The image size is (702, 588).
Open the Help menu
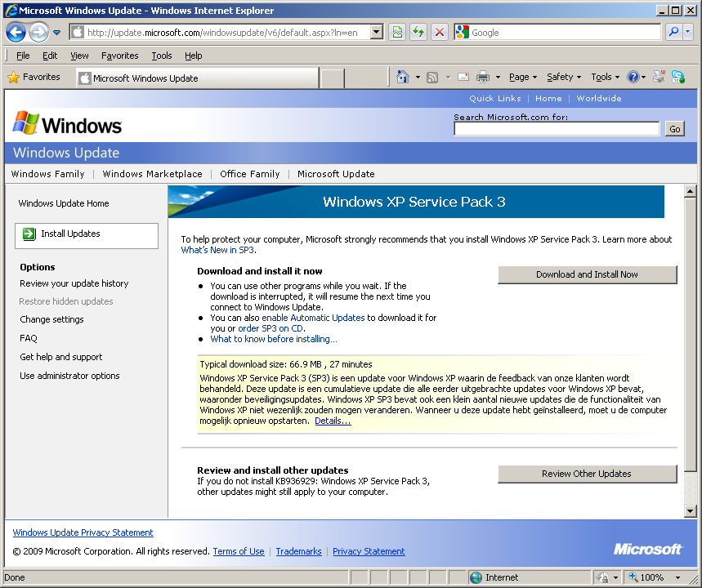(x=194, y=56)
